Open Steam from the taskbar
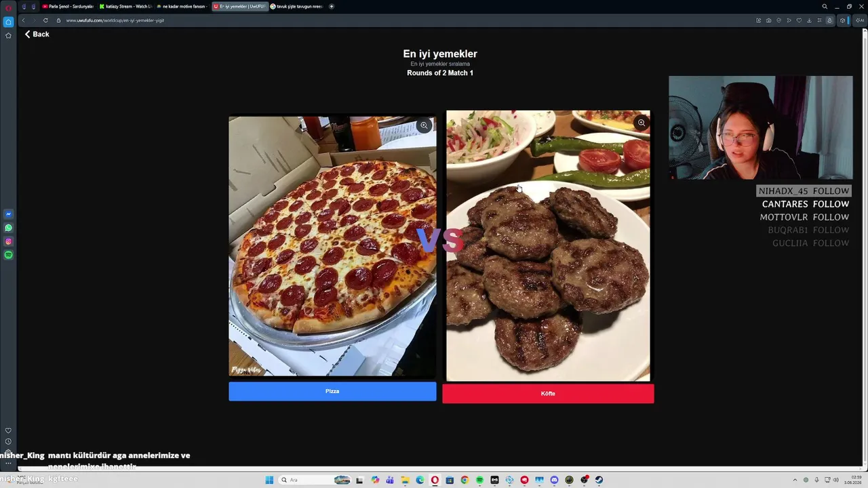 coord(599,480)
